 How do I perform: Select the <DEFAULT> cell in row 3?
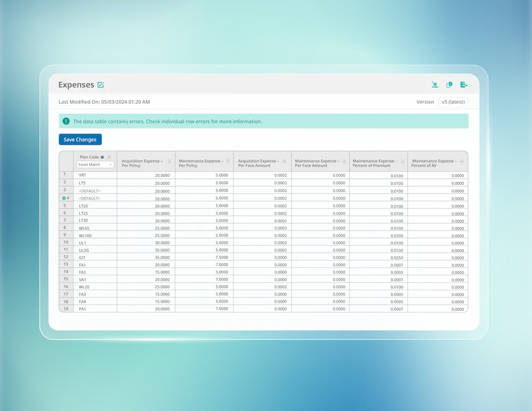[x=95, y=191]
